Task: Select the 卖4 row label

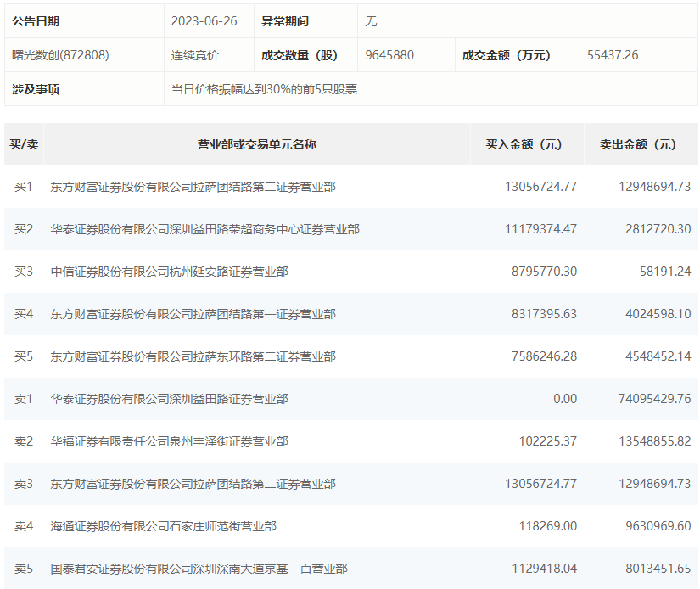Action: [x=24, y=525]
